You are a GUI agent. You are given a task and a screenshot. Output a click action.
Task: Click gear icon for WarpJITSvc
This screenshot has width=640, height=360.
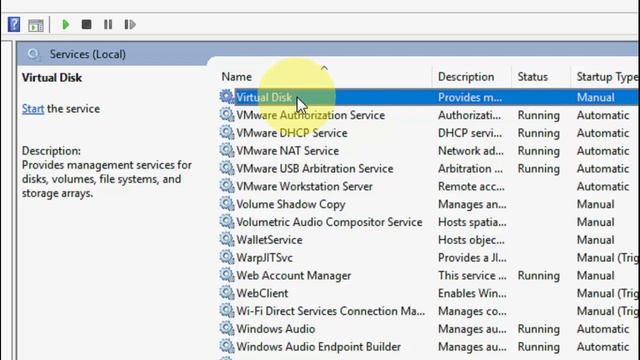(x=227, y=257)
